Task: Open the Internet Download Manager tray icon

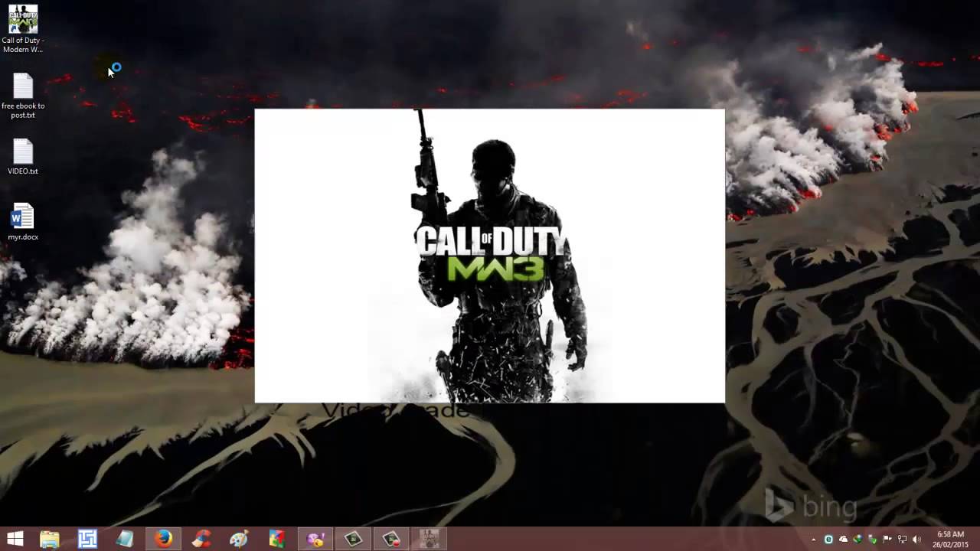Action: (858, 540)
